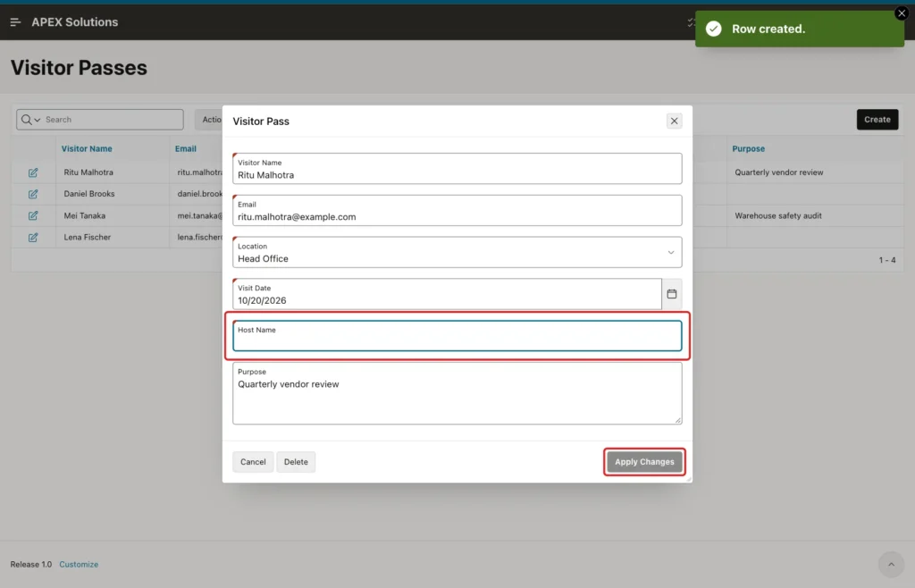Edit the Daniel Brooks row
915x588 pixels.
[x=33, y=194]
